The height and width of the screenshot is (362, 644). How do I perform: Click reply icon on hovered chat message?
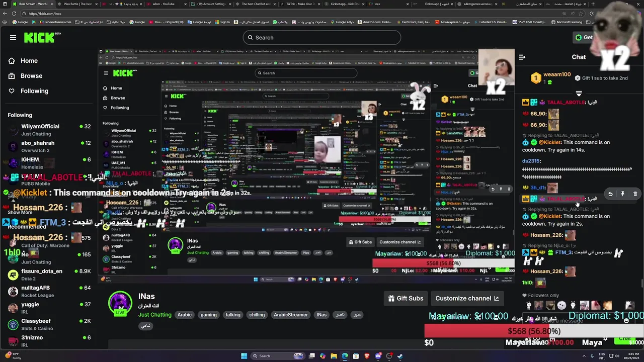coord(610,194)
